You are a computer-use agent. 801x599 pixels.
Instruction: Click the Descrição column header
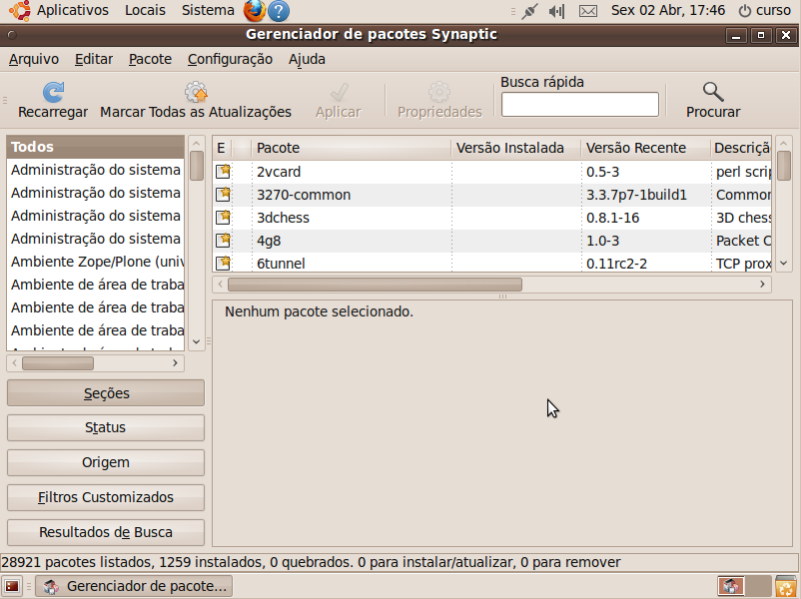point(741,148)
